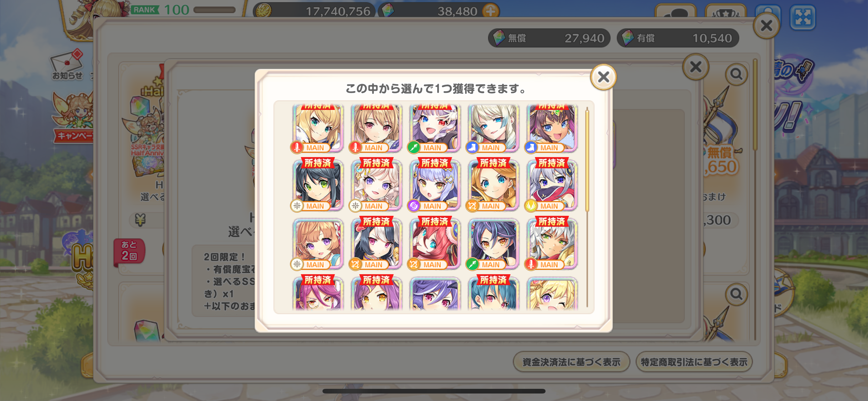
Task: Select the white-haired character with blue streaks
Action: click(x=493, y=127)
